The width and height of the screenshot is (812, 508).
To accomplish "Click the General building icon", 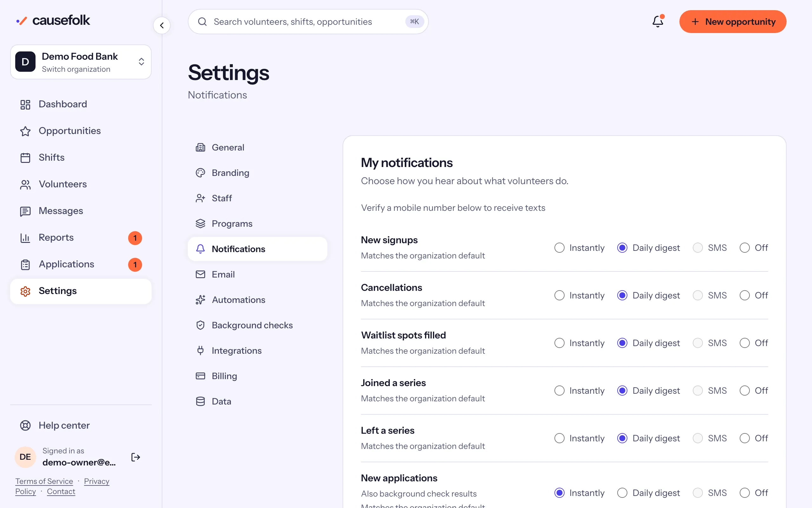I will (x=200, y=148).
